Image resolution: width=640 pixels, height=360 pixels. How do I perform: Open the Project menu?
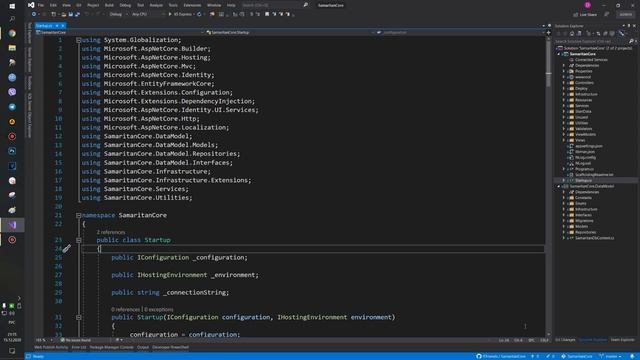pos(93,5)
